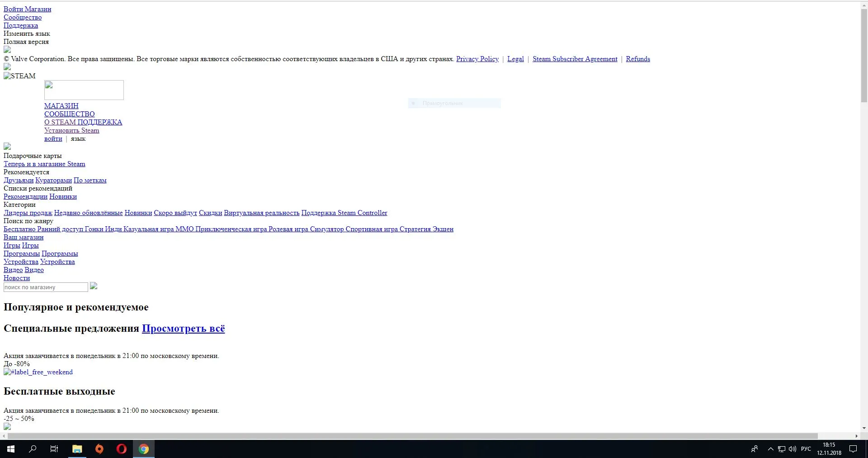Viewport: 868px width, 458px height.
Task: Open Steam Subscriber Agreement link
Action: (x=575, y=59)
